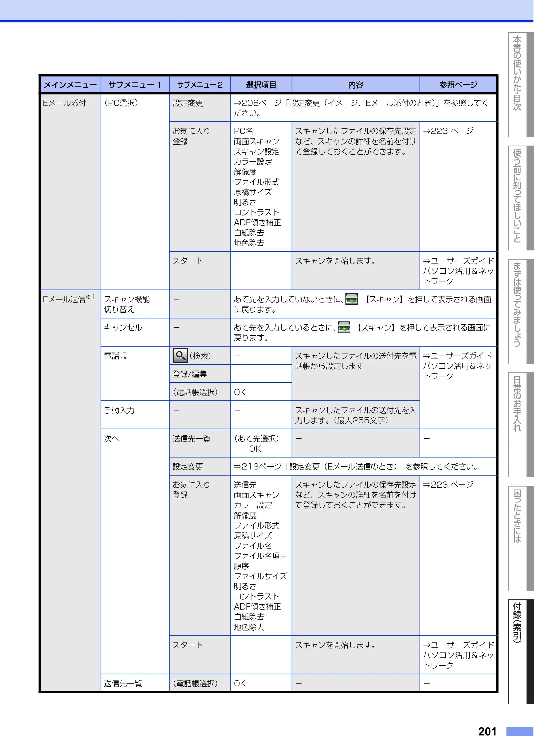Click the scan icon in スキャン機能切り替え row
The width and height of the screenshot is (534, 756).
point(351,299)
